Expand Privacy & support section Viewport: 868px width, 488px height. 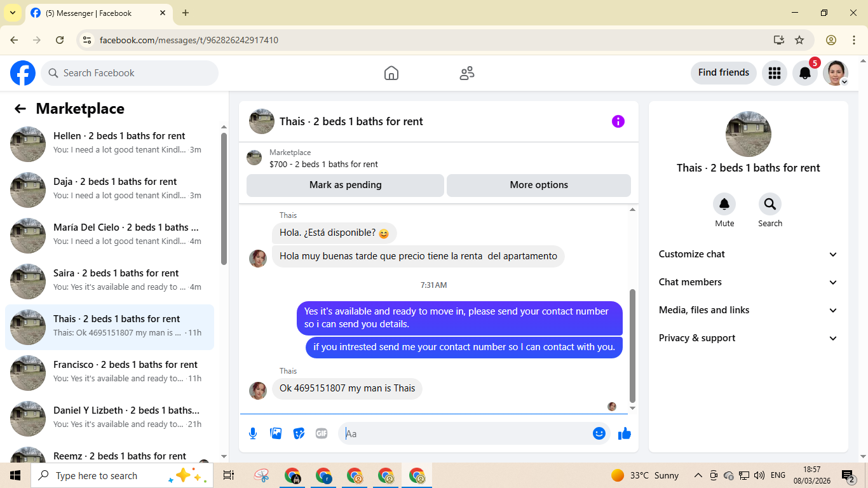pos(749,338)
